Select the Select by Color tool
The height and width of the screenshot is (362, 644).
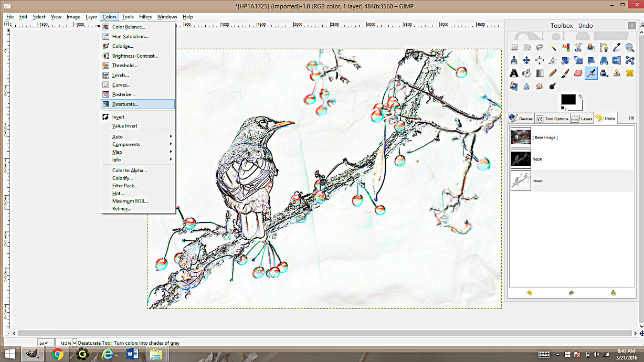pyautogui.click(x=565, y=47)
